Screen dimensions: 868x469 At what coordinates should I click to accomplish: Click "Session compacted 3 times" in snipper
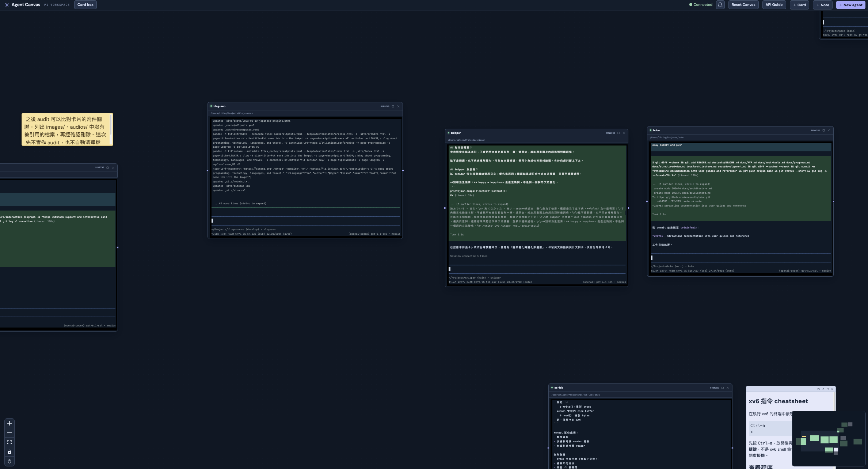[469, 256]
